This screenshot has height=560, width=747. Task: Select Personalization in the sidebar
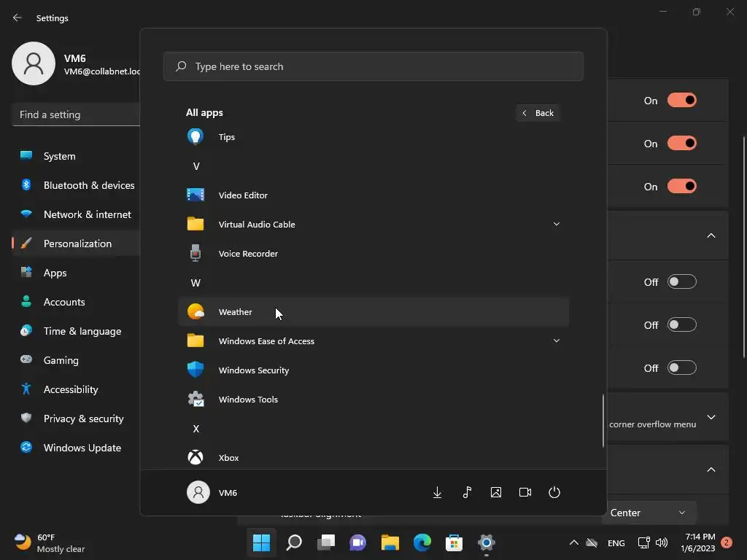pos(76,244)
